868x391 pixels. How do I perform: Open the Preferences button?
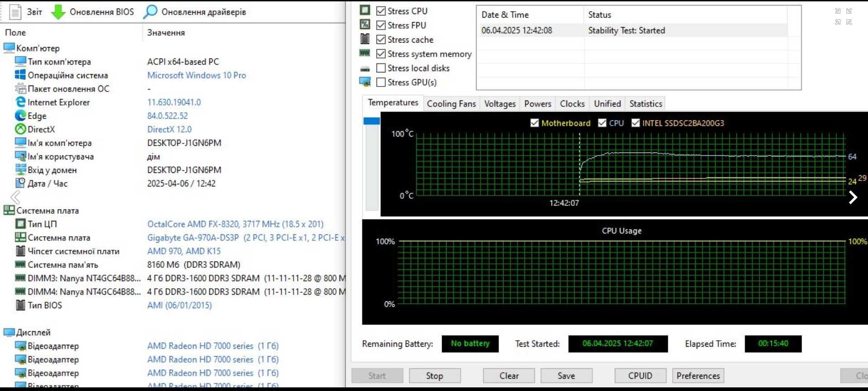[698, 376]
